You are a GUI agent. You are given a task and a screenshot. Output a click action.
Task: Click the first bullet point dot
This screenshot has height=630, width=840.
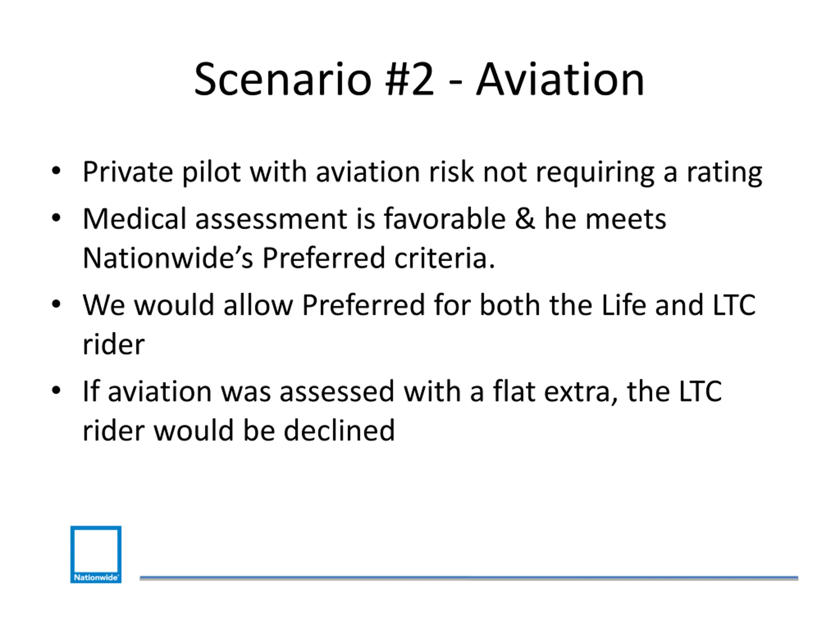pyautogui.click(x=56, y=171)
